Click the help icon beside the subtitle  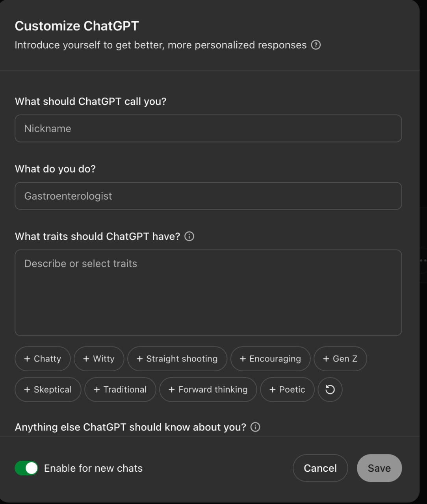pos(316,45)
